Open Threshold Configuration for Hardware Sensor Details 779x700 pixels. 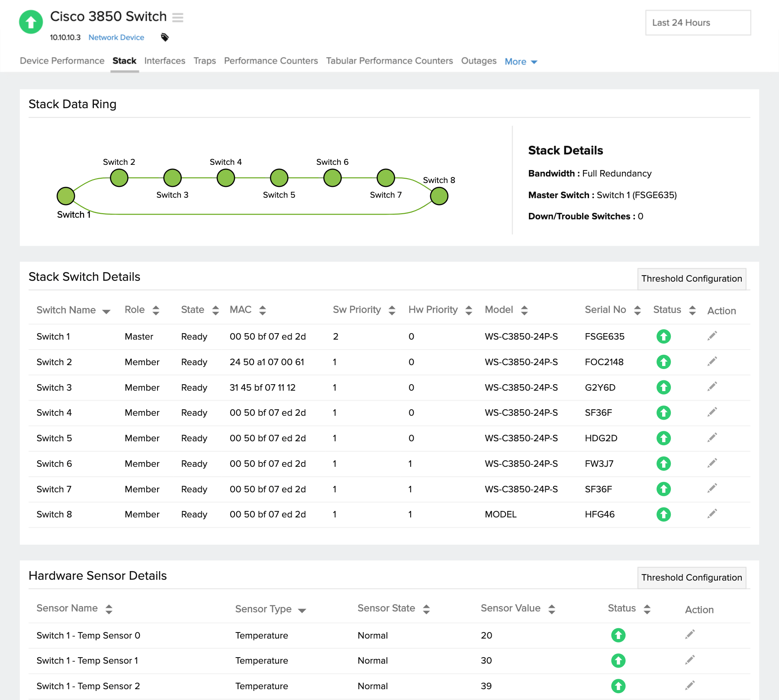click(691, 578)
